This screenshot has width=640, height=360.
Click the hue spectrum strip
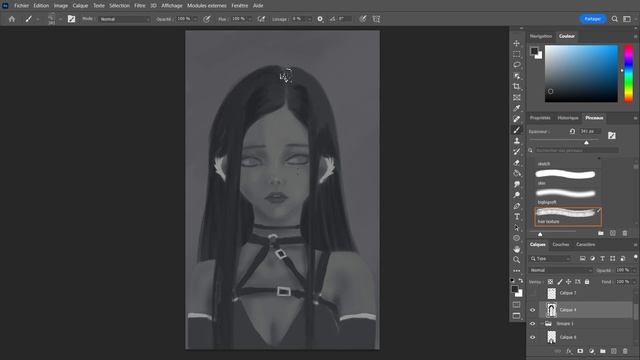click(x=629, y=73)
